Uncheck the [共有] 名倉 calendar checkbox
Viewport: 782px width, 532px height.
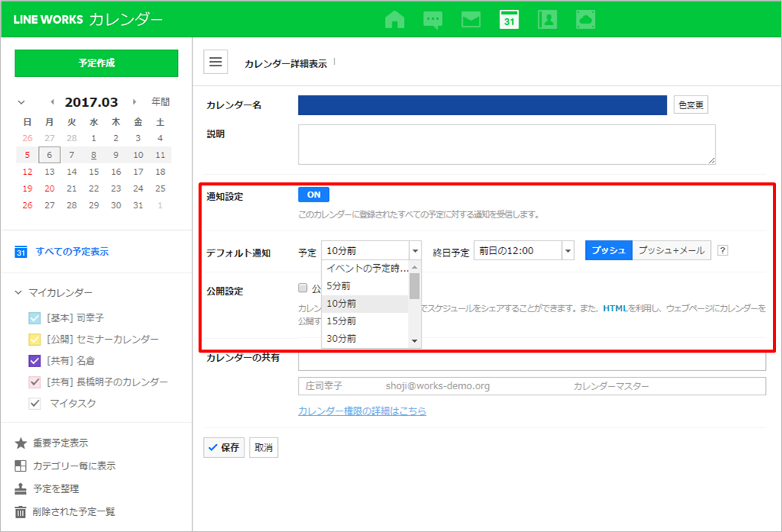pyautogui.click(x=34, y=361)
